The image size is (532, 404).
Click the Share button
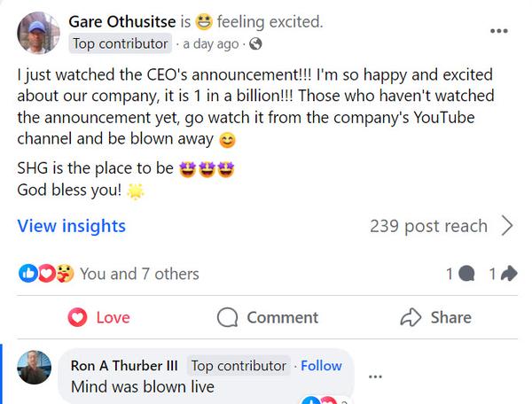tap(436, 317)
